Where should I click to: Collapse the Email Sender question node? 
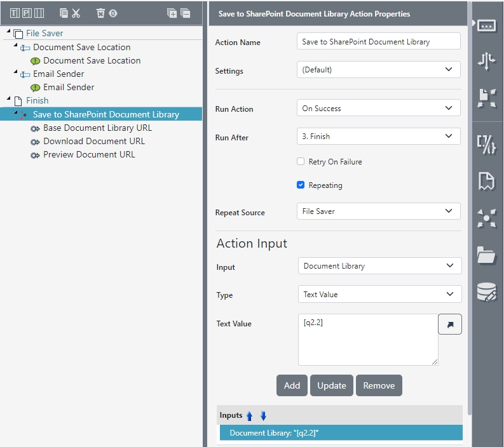15,72
